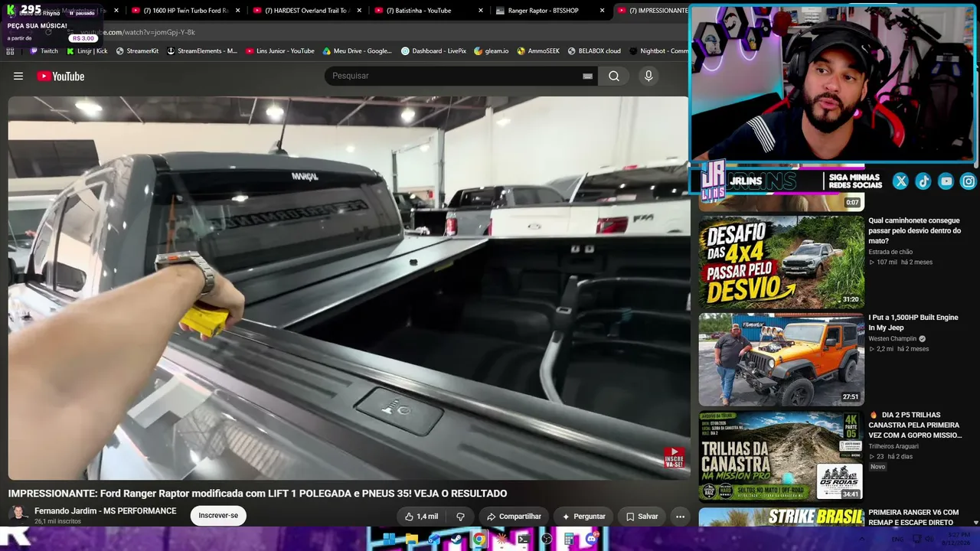
Task: Open Fernando Jardim - MS PERFORMANCE channel link
Action: pos(106,511)
